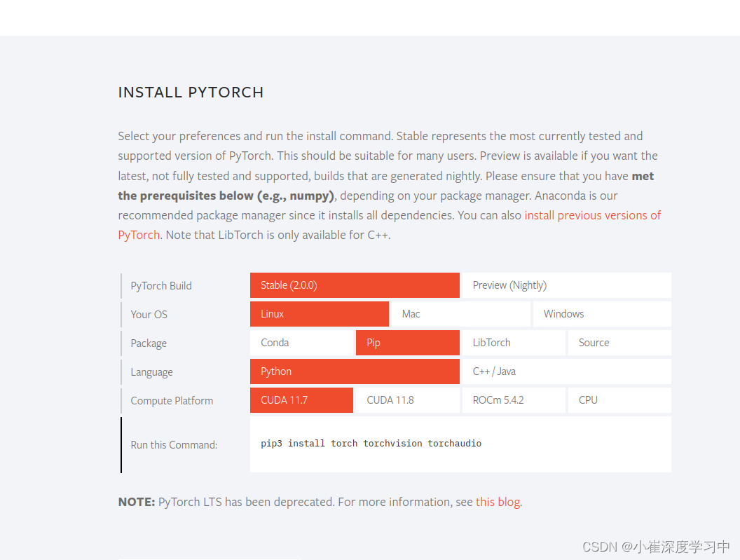Select the Stable (2.0.0) build option
Viewport: 740px width, 560px height.
click(x=354, y=285)
